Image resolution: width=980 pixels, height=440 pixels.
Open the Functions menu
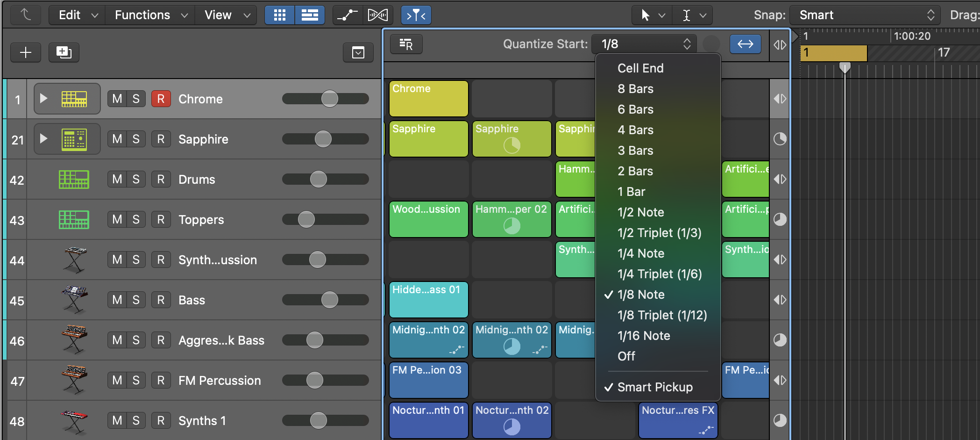(142, 14)
